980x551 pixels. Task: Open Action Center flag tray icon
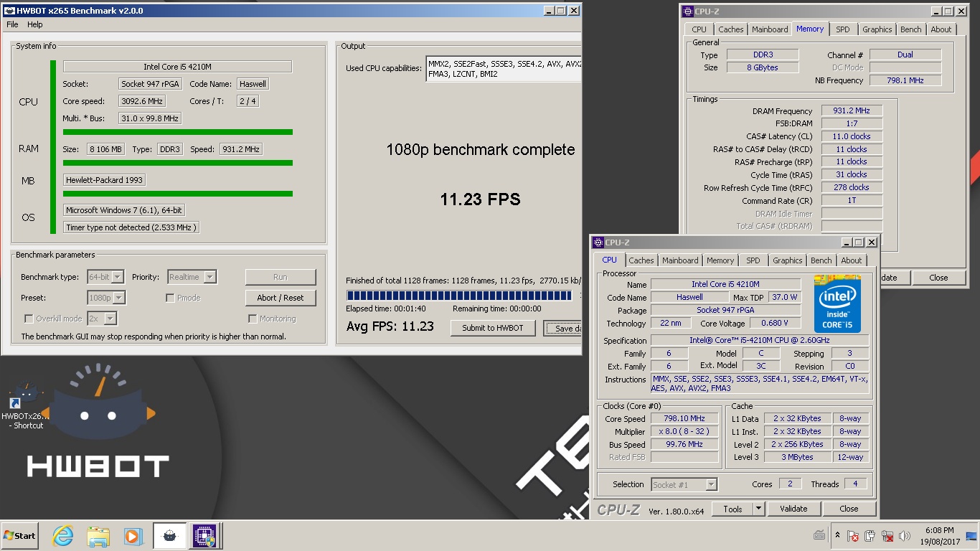[x=853, y=535]
